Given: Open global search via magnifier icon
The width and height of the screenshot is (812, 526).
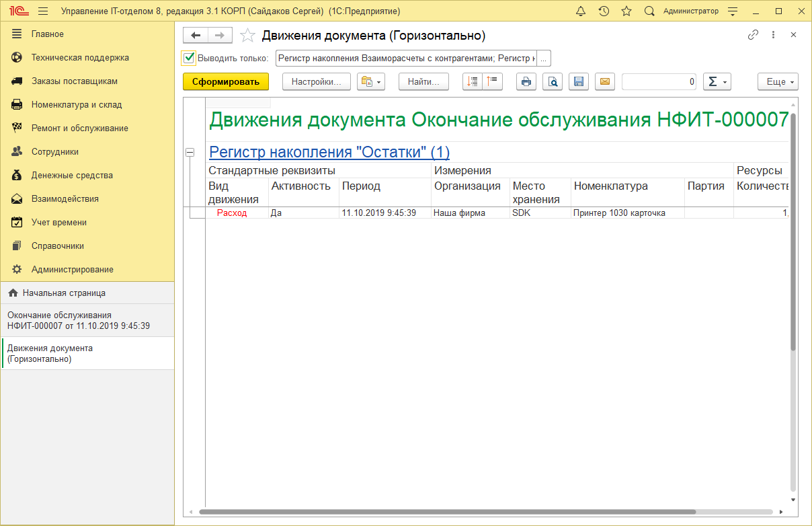Looking at the screenshot, I should (x=649, y=11).
